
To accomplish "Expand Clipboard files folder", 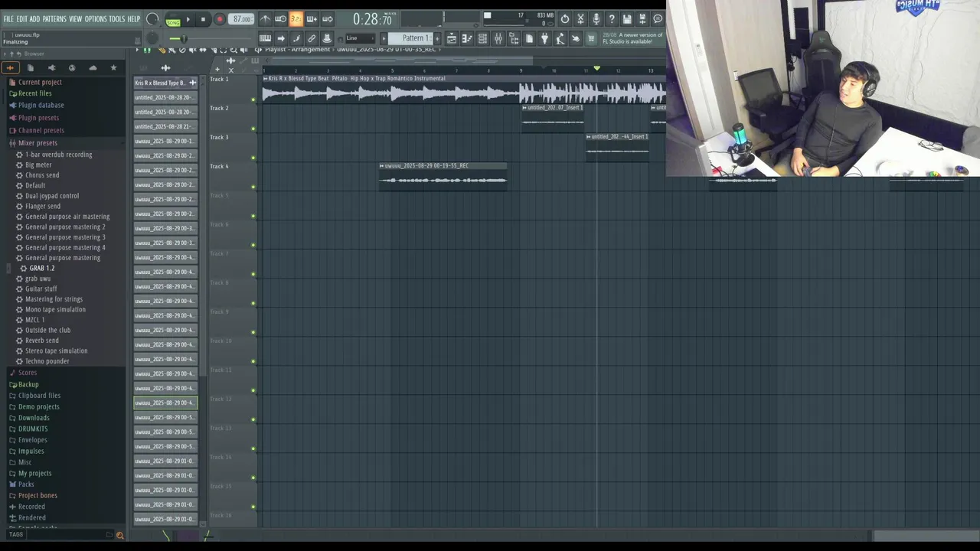I will [x=39, y=396].
